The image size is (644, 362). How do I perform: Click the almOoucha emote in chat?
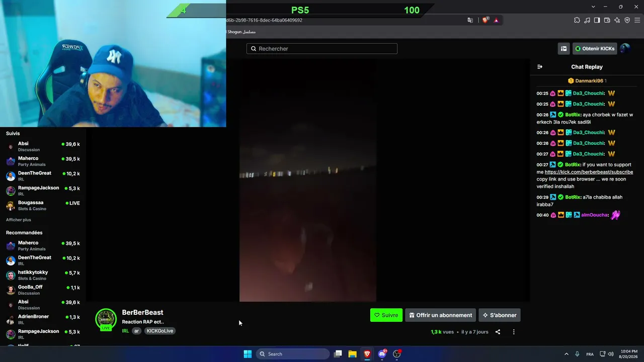point(615,215)
